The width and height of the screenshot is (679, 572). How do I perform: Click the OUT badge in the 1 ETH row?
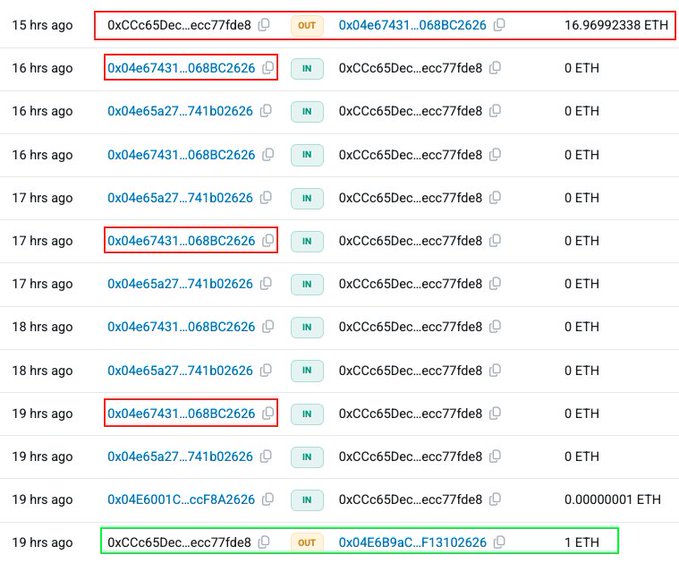307,543
